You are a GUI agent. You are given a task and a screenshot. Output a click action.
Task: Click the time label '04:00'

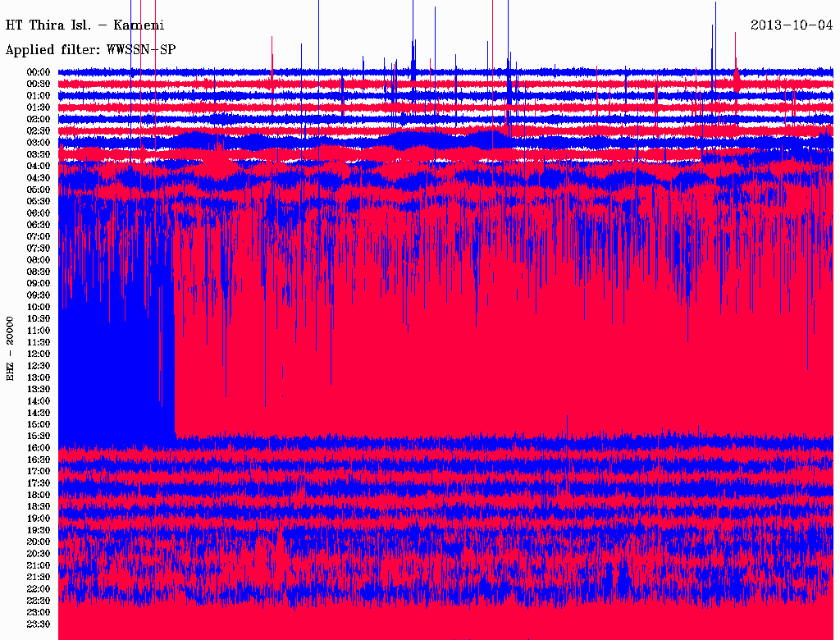39,167
